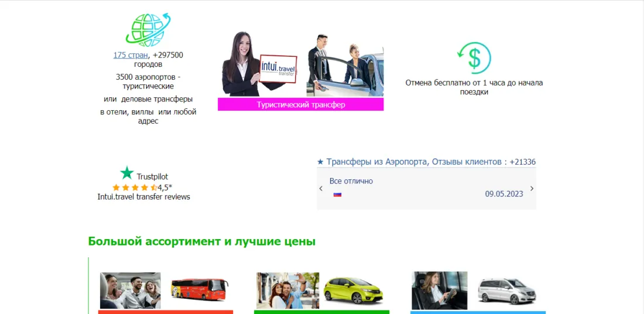Click chauffeur opening car door image

coord(345,66)
